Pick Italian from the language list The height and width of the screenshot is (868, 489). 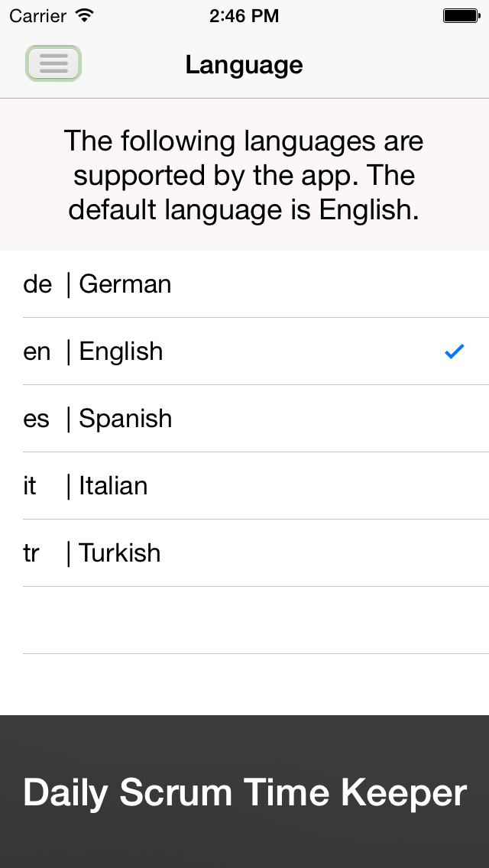point(113,486)
